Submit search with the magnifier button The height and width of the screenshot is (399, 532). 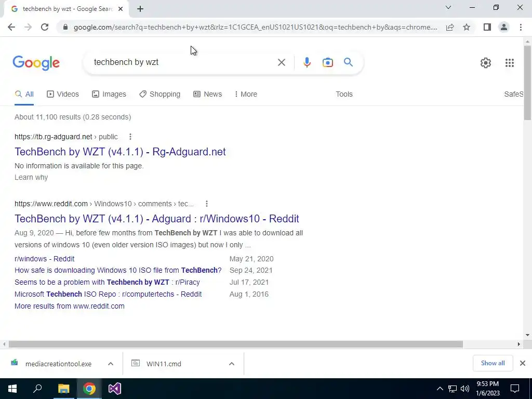[x=348, y=62]
